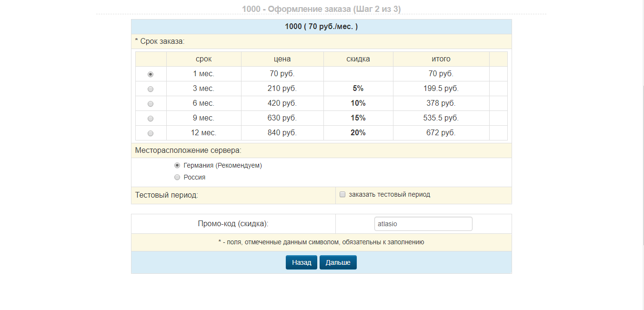Pick the 9 мес. term radio button
Screen dimensions: 644x310
point(151,119)
